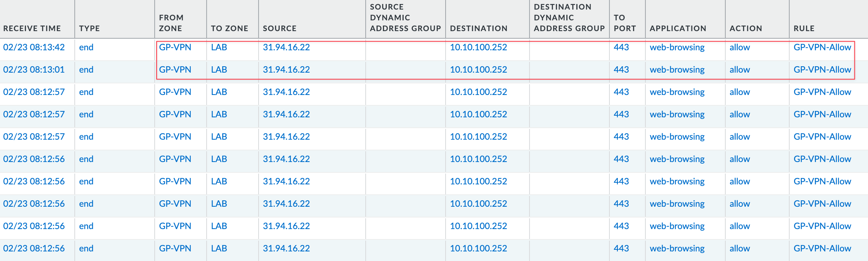Select the From Zone column header
The width and height of the screenshot is (868, 261).
(171, 23)
